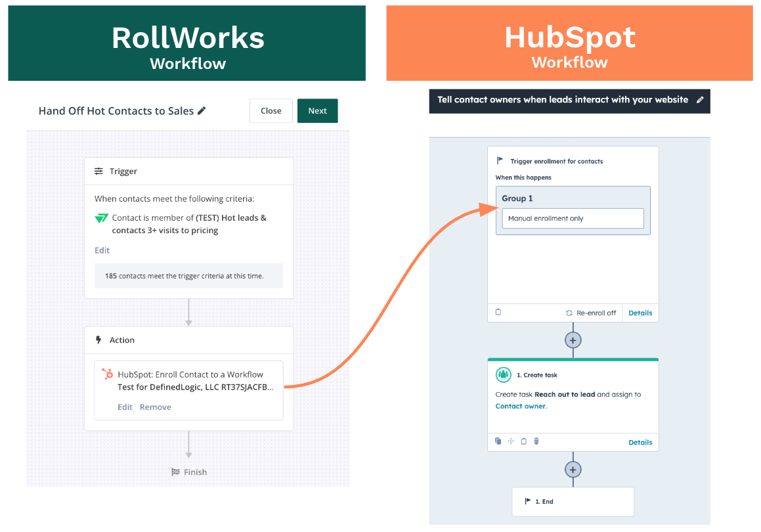Click the green Next button
The width and height of the screenshot is (761, 532).
point(317,111)
